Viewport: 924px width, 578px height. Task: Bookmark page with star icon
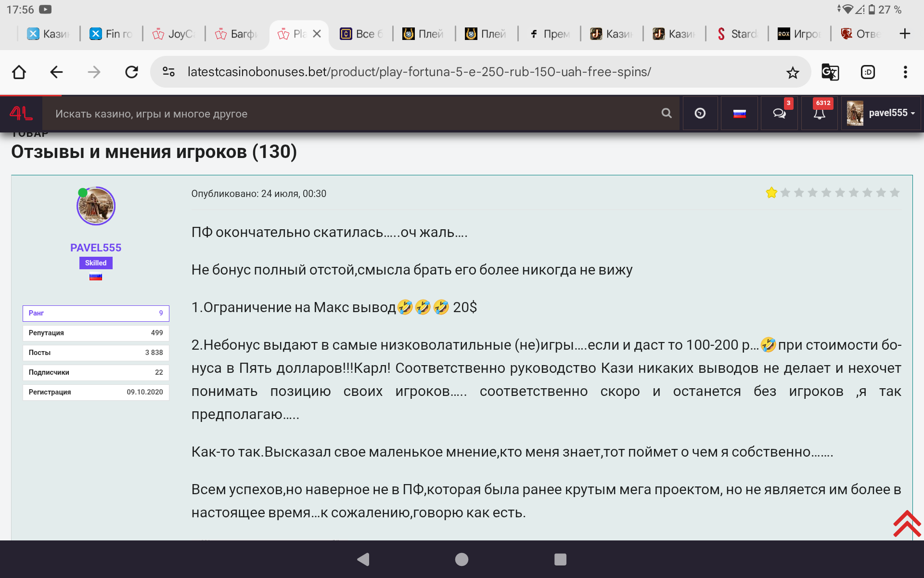[792, 72]
